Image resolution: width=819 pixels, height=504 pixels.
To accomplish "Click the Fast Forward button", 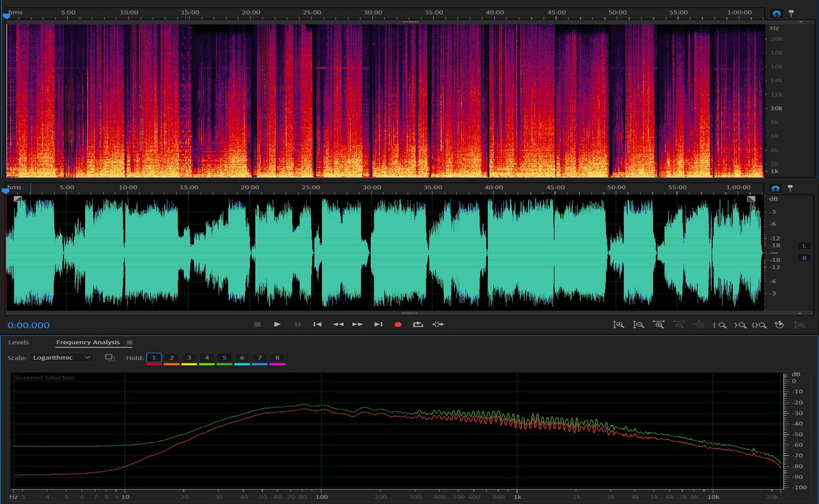I will [x=357, y=324].
